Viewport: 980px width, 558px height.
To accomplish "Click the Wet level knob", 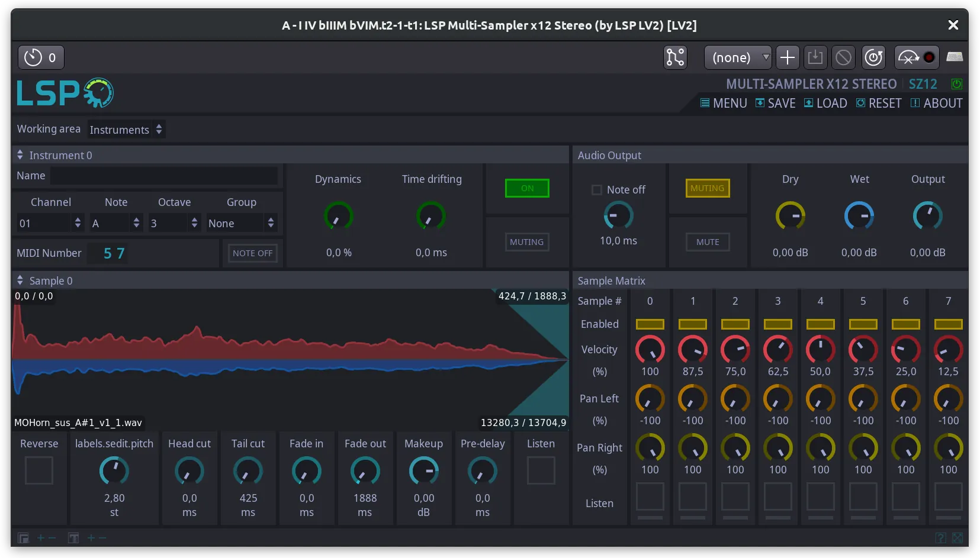I will (859, 216).
